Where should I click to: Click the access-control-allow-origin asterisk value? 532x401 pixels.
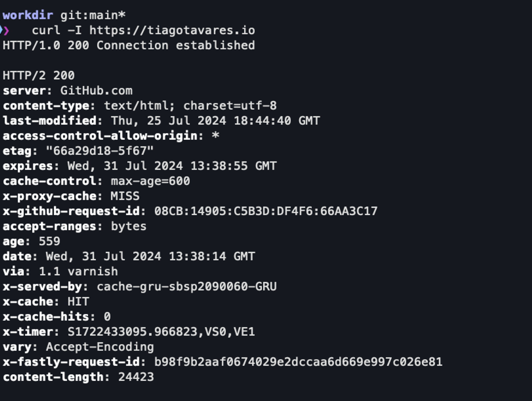tap(215, 135)
